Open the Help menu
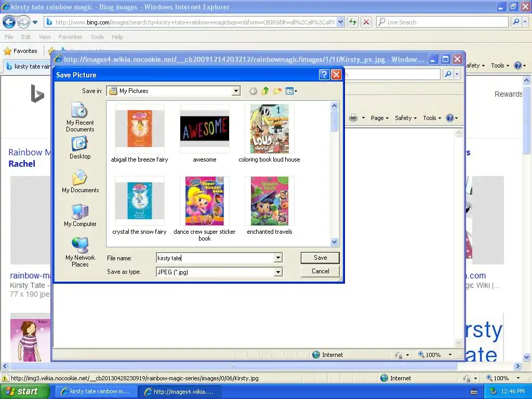Screen dimensions: 532x399 (117, 37)
